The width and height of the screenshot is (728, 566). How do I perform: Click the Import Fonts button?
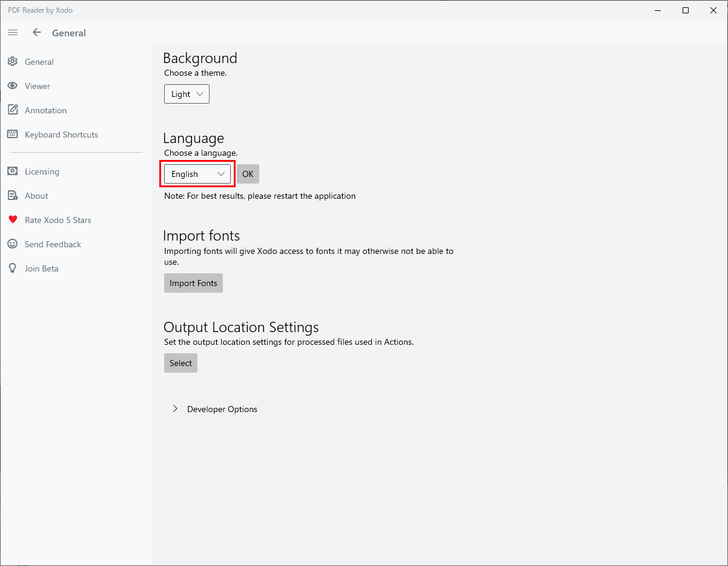193,283
